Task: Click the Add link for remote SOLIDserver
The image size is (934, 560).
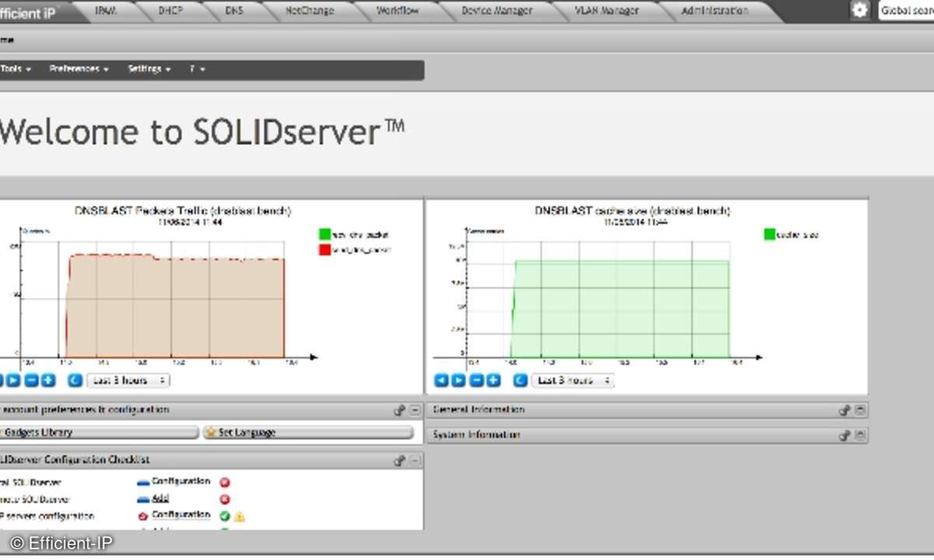Action: point(161,499)
